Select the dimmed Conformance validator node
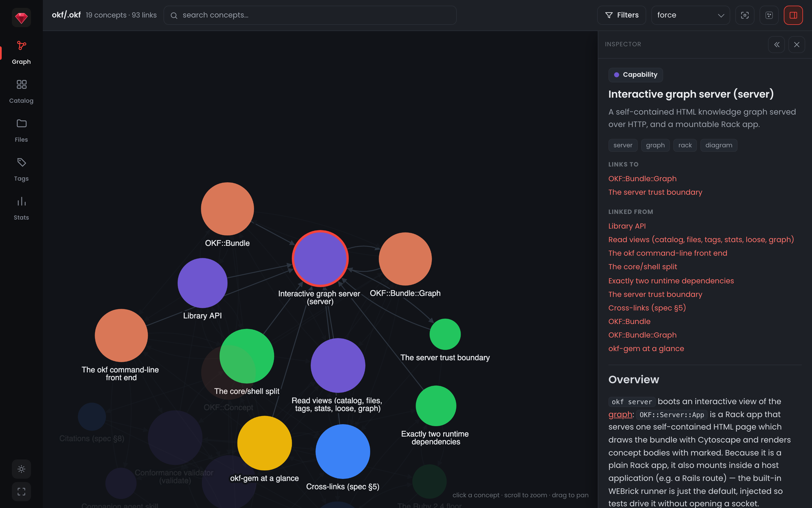 click(175, 437)
